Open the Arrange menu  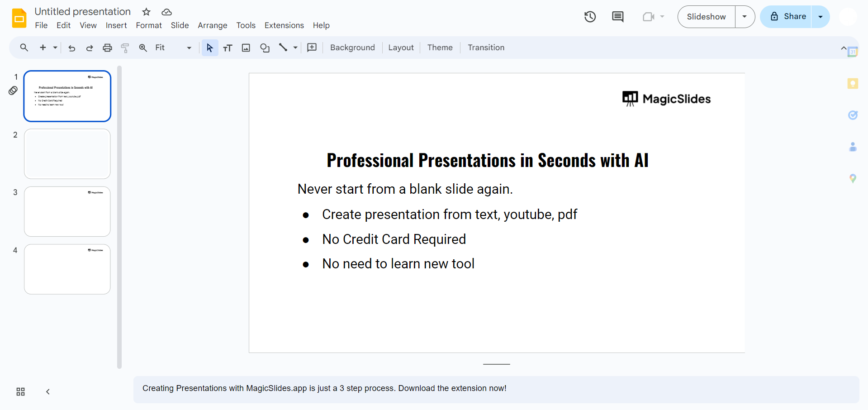[212, 25]
